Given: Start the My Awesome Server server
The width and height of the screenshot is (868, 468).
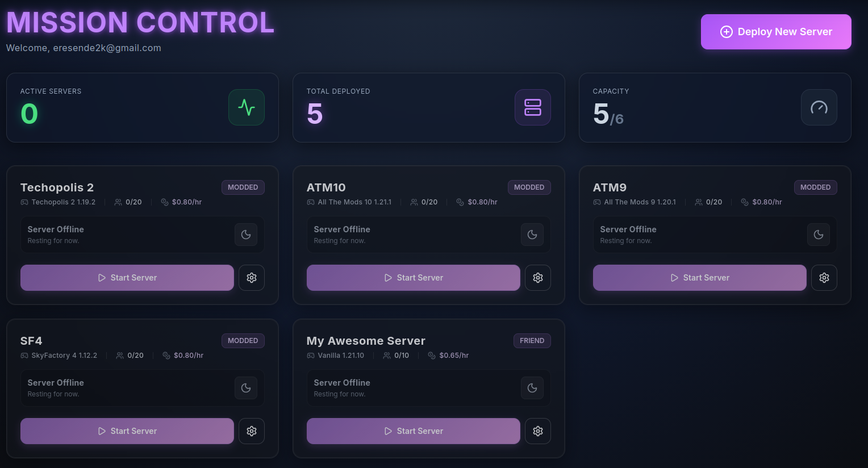Looking at the screenshot, I should click(x=413, y=431).
